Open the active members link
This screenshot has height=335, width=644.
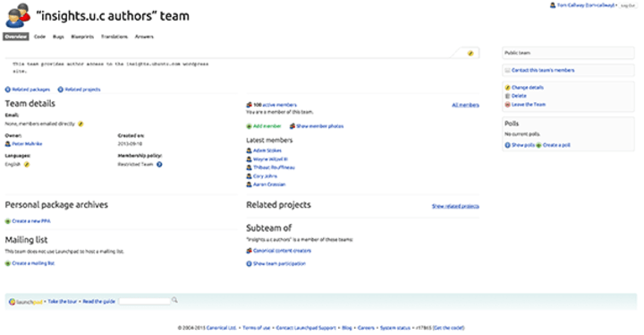[279, 105]
